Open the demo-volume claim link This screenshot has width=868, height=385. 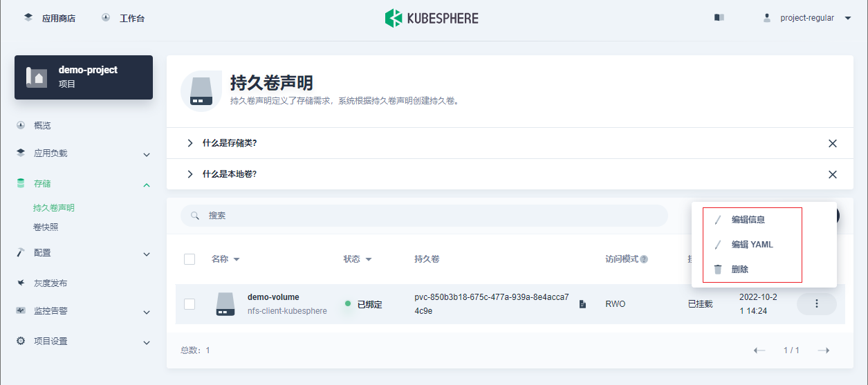pos(273,297)
